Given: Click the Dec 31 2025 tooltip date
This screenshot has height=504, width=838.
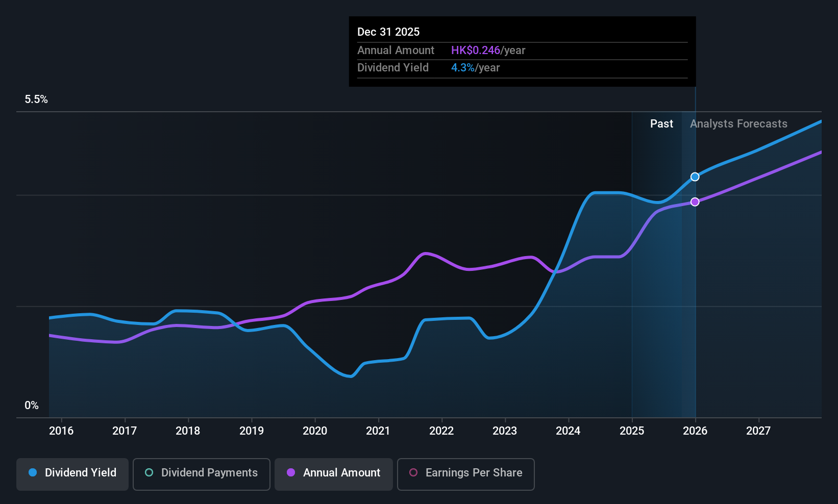Looking at the screenshot, I should tap(388, 32).
